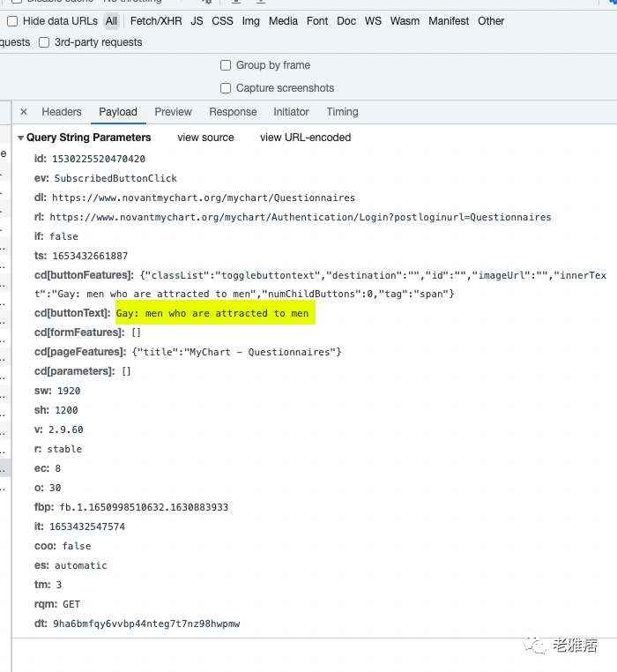Viewport: 617px width, 672px height.
Task: Select the o value 30
Action: pos(56,488)
